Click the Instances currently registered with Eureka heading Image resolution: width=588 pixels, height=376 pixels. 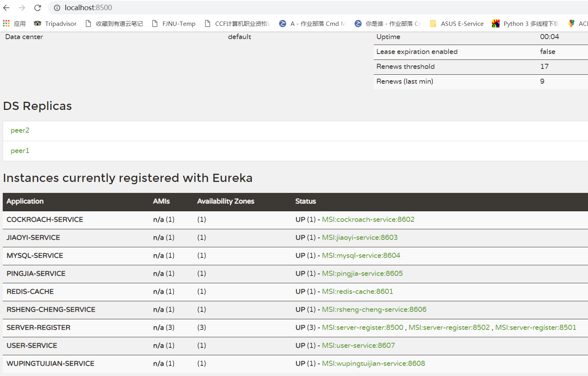tap(128, 178)
